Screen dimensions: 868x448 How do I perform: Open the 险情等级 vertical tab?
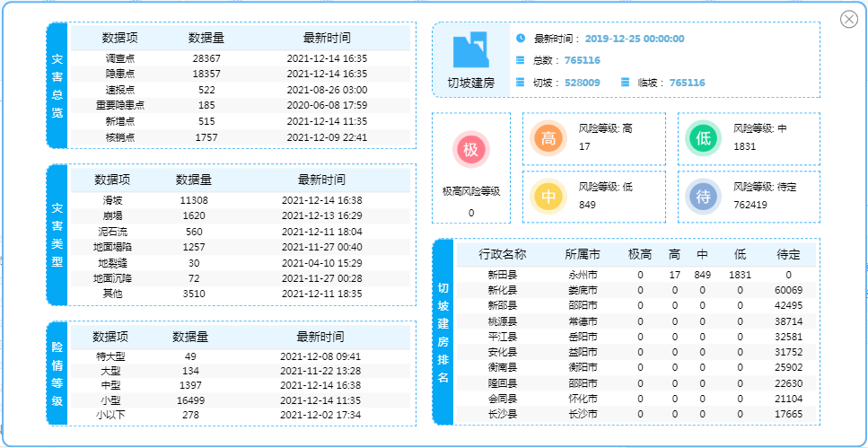click(x=57, y=373)
